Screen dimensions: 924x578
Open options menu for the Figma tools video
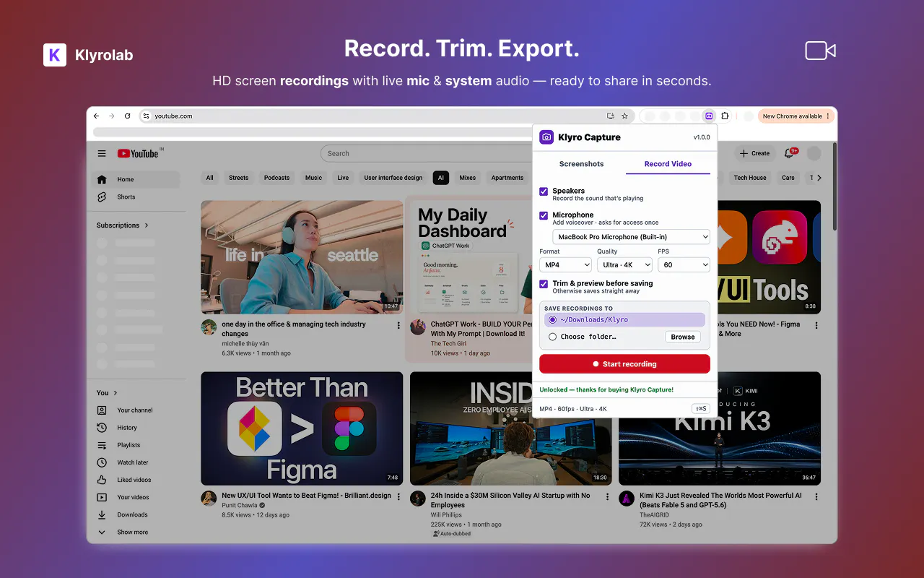pos(816,325)
